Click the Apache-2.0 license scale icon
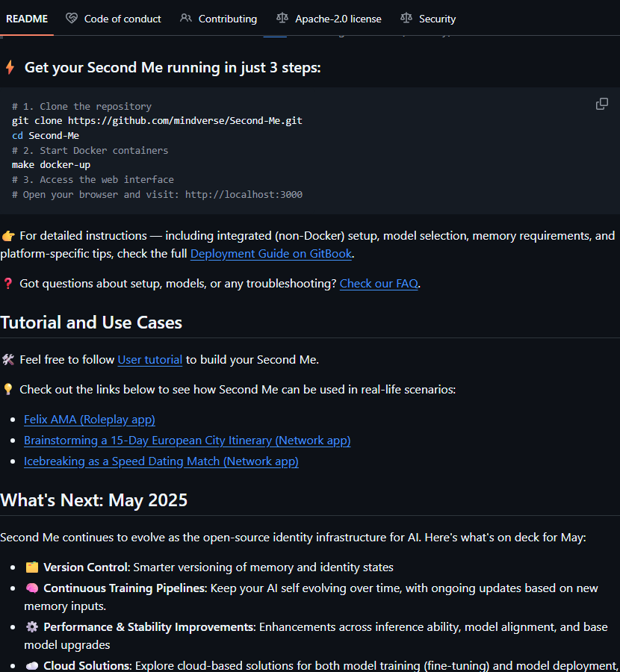 point(282,19)
